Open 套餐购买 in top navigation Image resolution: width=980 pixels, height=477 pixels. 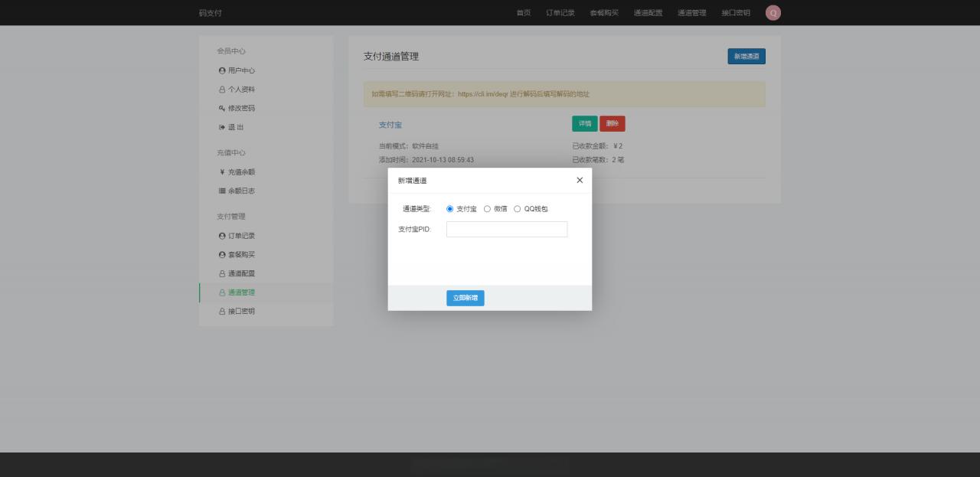pyautogui.click(x=604, y=13)
